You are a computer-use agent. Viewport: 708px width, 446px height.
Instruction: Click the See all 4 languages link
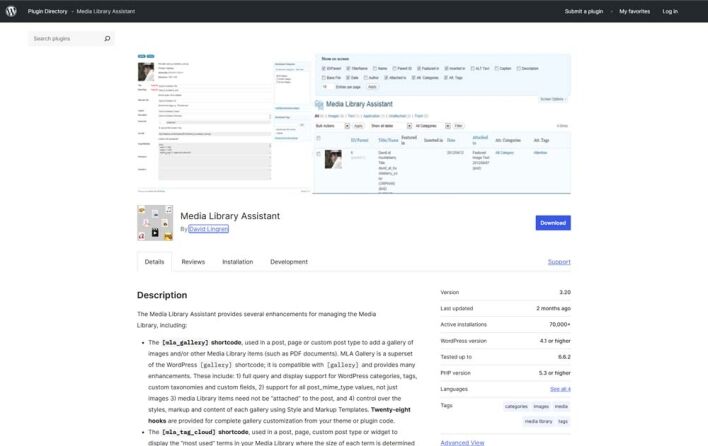pyautogui.click(x=560, y=389)
